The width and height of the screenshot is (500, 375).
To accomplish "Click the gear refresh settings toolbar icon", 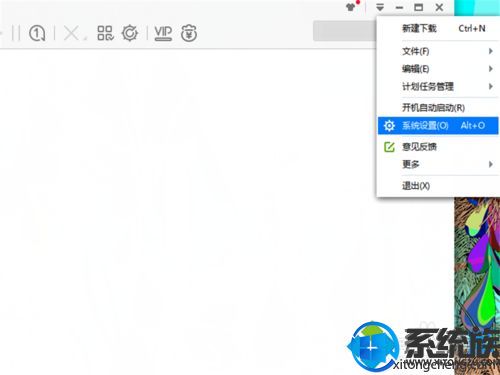I will pyautogui.click(x=130, y=33).
